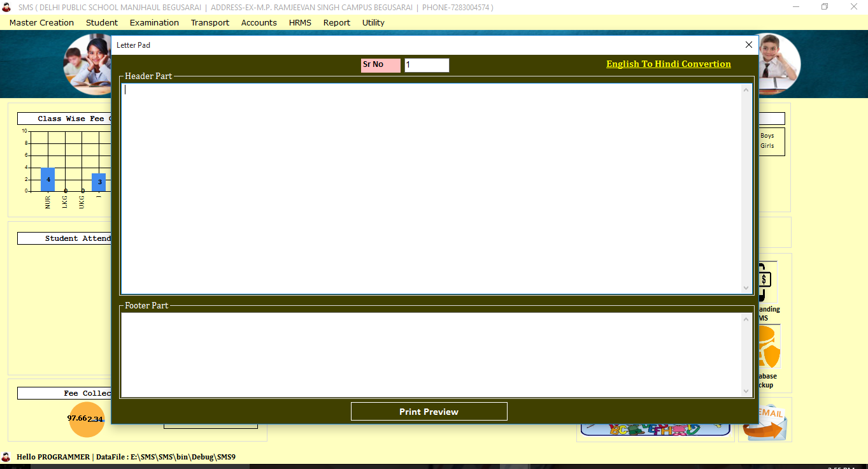868x469 pixels.
Task: Click the Email envelope icon
Action: point(768,422)
